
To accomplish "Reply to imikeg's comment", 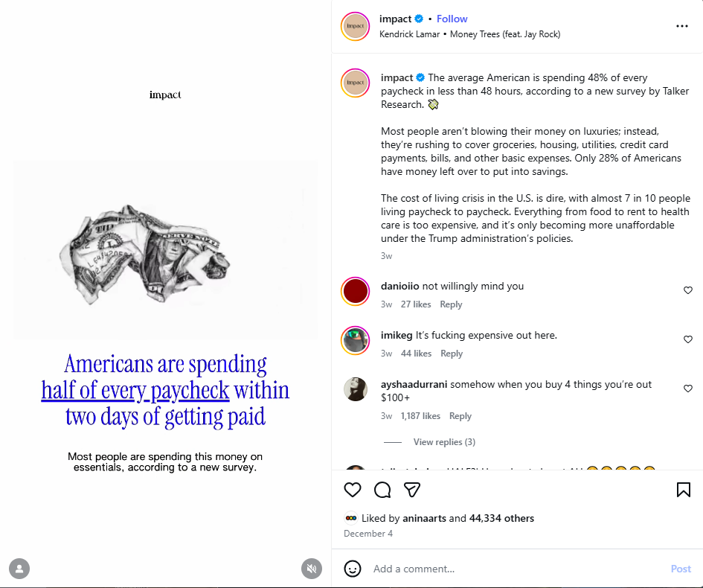I will point(451,353).
